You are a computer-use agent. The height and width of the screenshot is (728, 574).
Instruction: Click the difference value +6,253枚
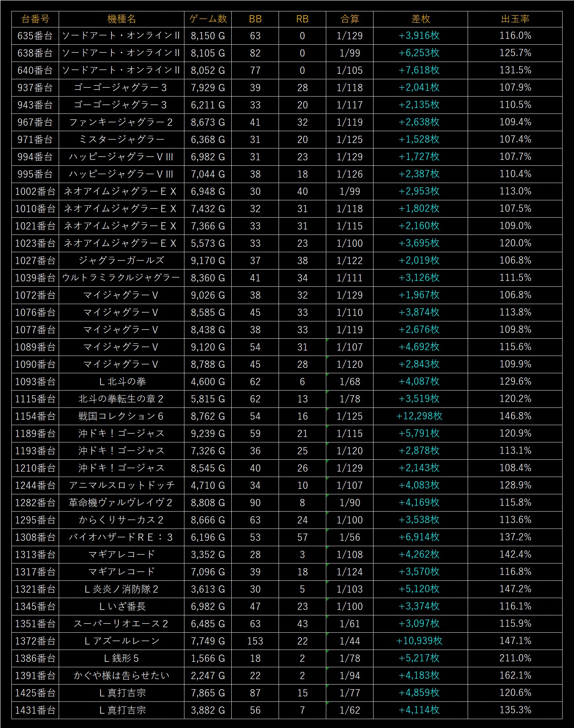(x=419, y=53)
